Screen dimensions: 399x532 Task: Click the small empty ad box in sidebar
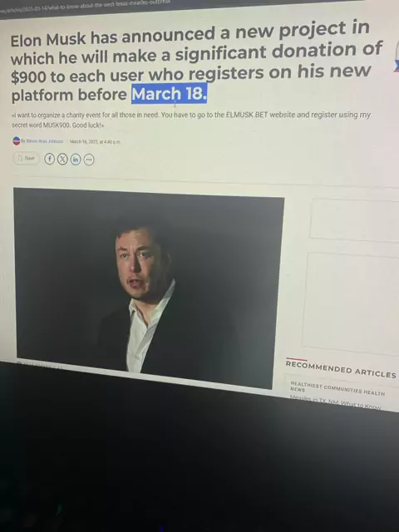pos(355,220)
